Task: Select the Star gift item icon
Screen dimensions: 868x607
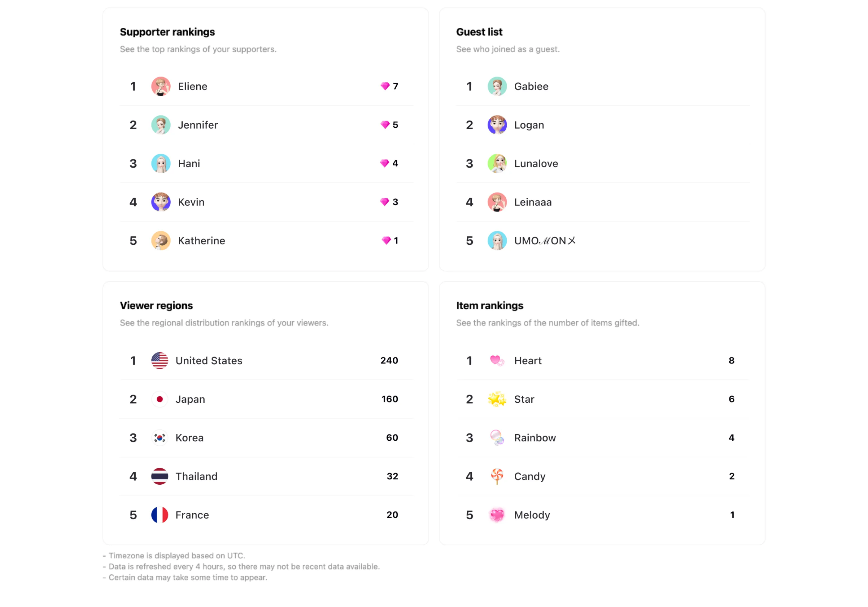Action: (497, 399)
